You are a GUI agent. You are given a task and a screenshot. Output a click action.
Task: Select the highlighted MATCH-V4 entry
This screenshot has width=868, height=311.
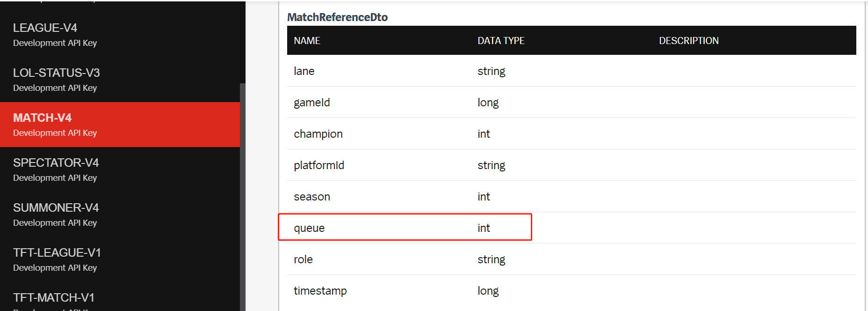click(42, 118)
